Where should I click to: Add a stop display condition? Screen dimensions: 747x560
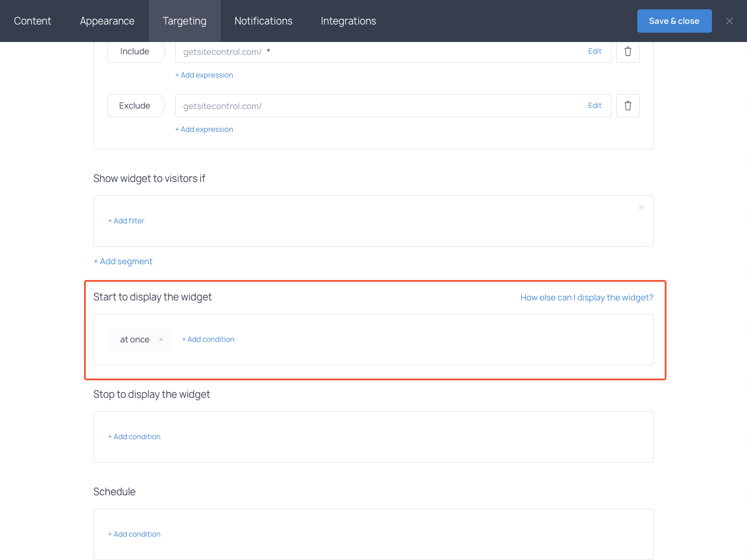click(x=134, y=436)
